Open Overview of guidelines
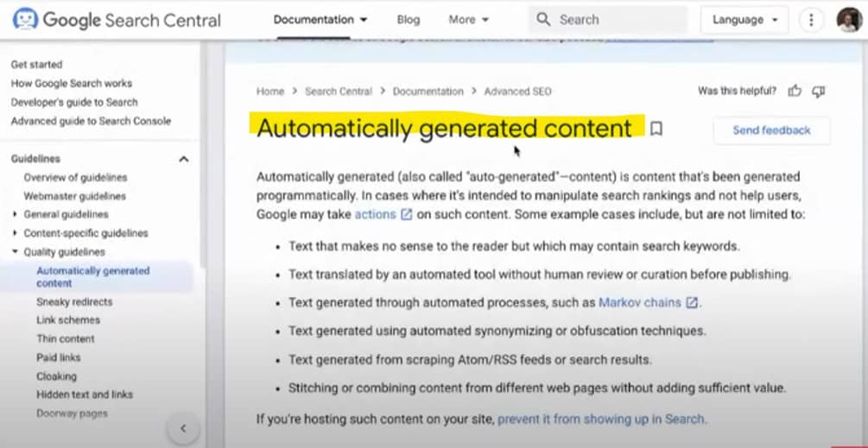The width and height of the screenshot is (868, 448). [x=75, y=178]
